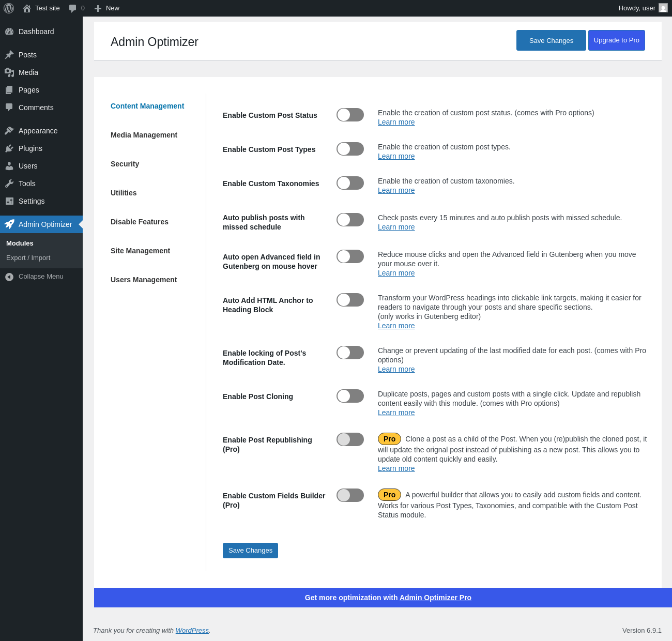Viewport: 672px width, 641px height.
Task: Open the Security tab
Action: [125, 164]
